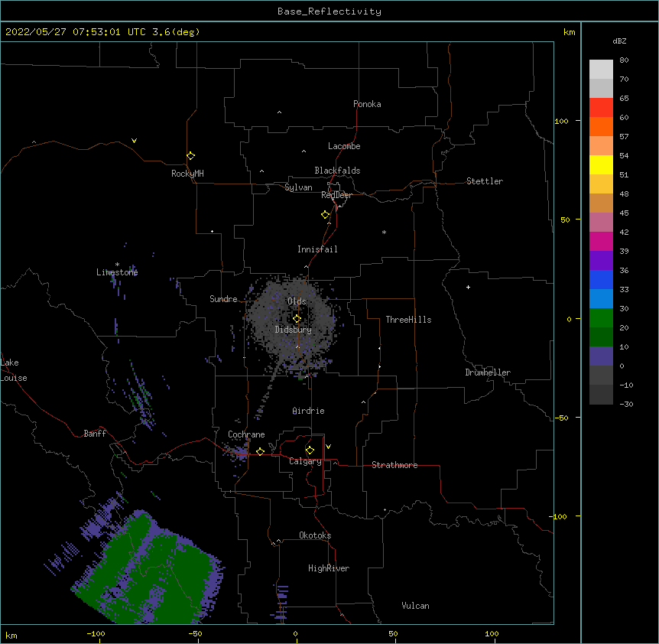Select the red 65 dBZ legend swatch

pos(601,107)
